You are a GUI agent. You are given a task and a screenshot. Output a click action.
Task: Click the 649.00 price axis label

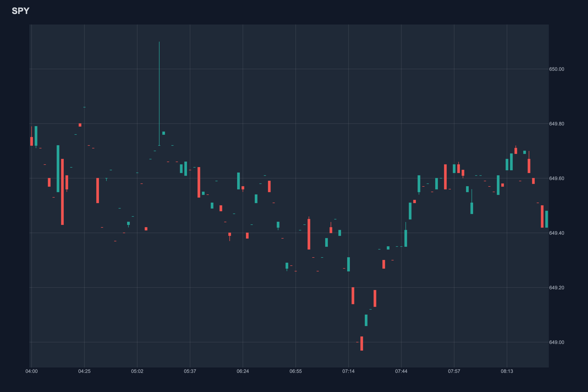556,342
